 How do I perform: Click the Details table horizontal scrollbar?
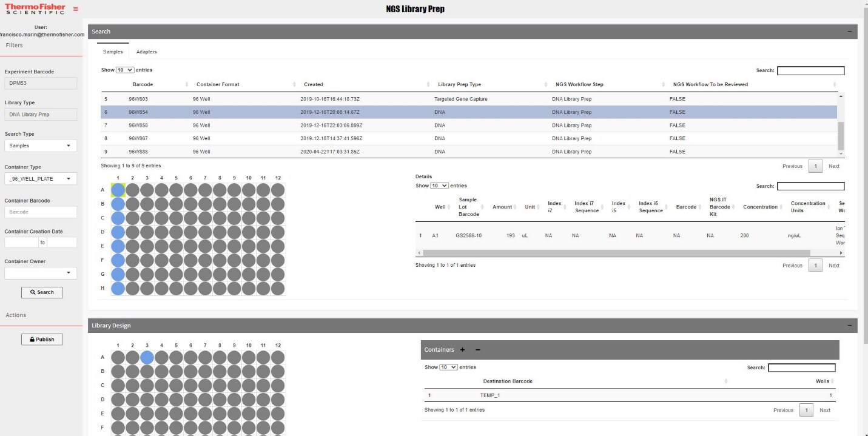[x=613, y=253]
